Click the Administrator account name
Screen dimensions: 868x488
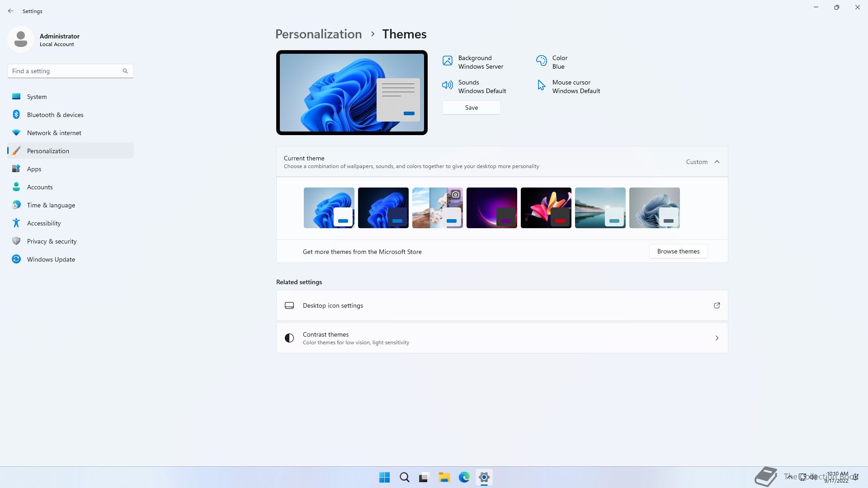60,36
